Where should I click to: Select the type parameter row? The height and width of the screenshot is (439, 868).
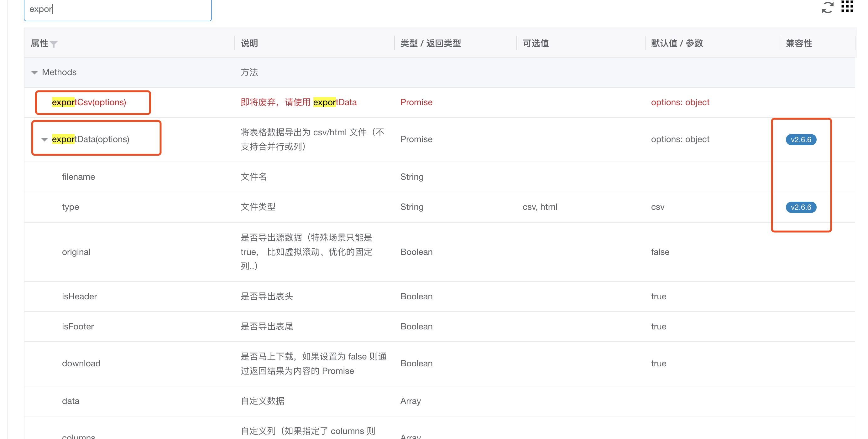pos(71,207)
